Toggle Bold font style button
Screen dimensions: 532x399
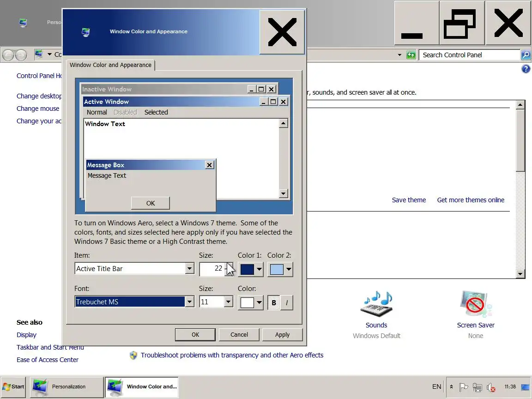point(274,302)
